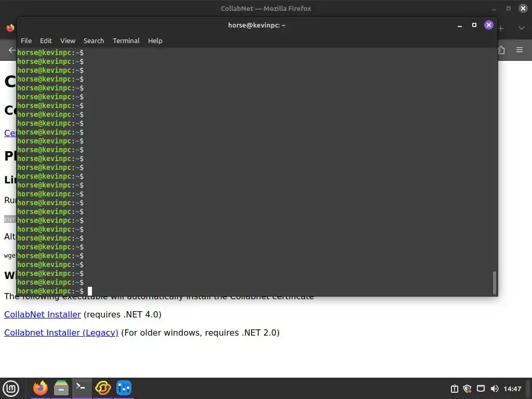Launch Firefox from the taskbar

pyautogui.click(x=41, y=388)
